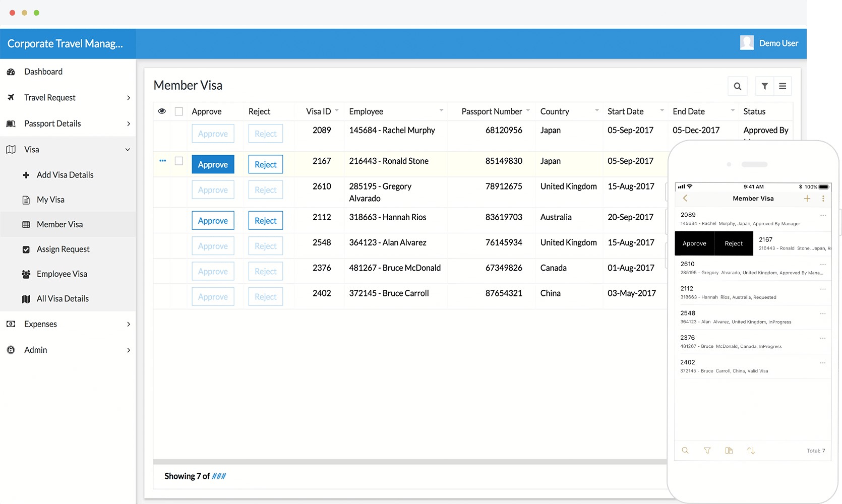
Task: Expand the Travel Request sidebar section
Action: 129,97
